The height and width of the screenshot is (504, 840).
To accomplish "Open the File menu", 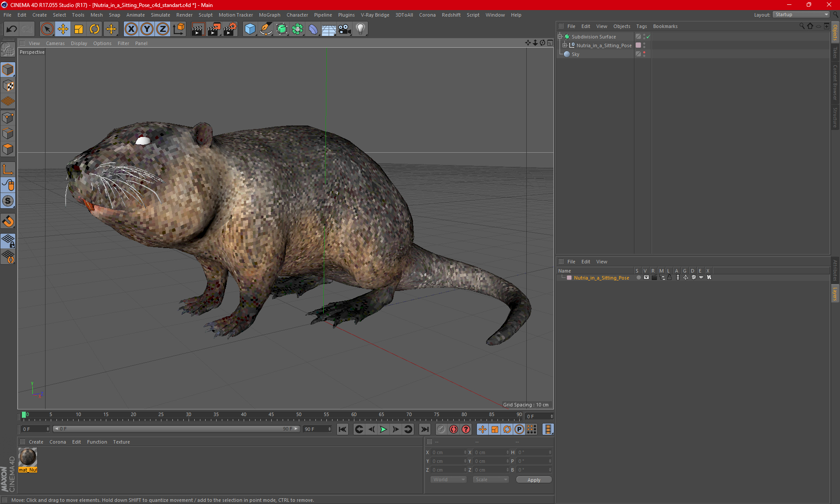I will click(7, 15).
